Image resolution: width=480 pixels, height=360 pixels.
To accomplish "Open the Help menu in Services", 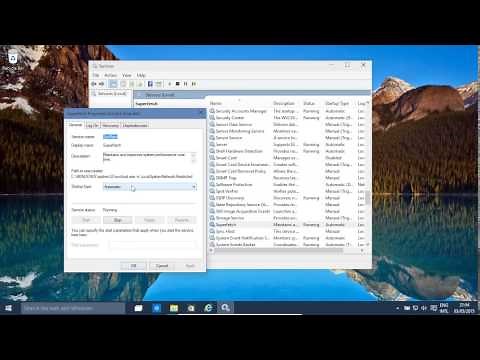I will tap(141, 75).
